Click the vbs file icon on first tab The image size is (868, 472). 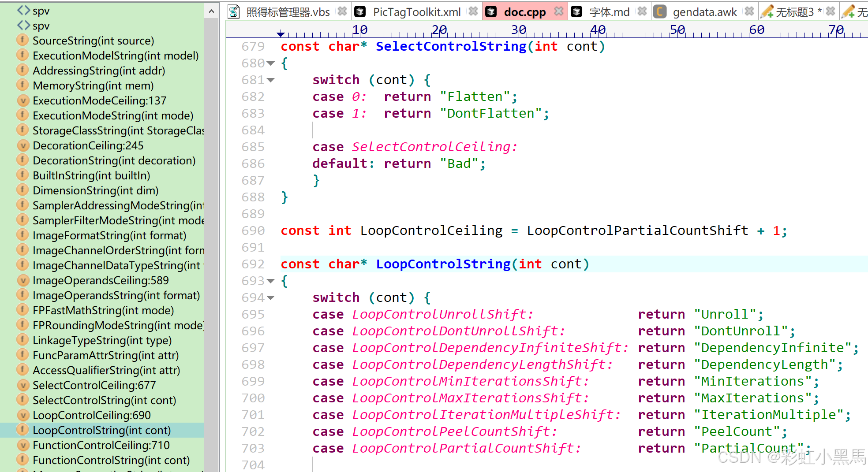tap(234, 11)
